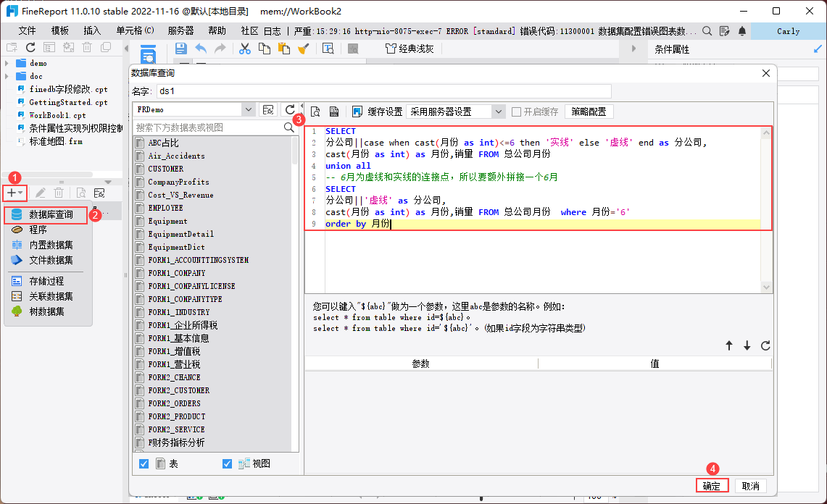827x504 pixels.
Task: Select the EquipmentDetail table
Action: point(181,234)
